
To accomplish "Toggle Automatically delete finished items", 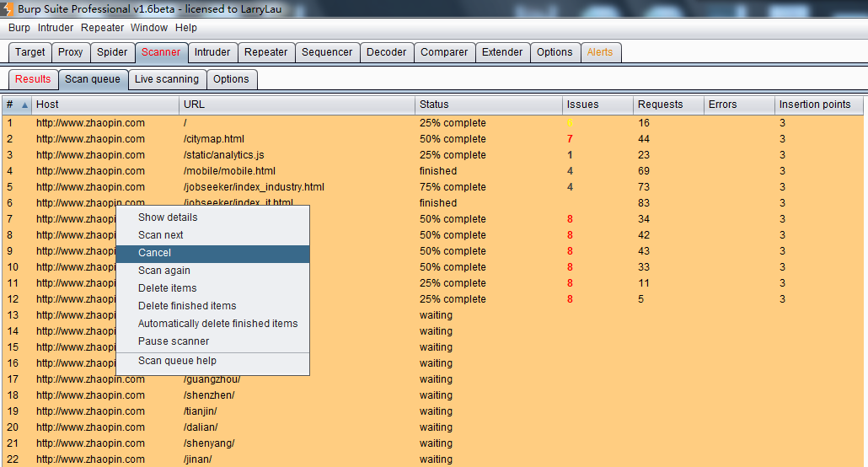I will coord(217,324).
